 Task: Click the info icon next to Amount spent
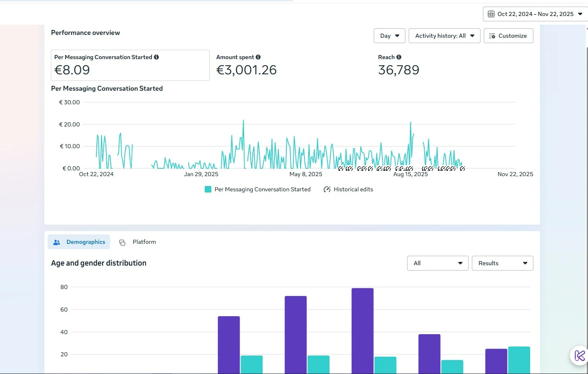pos(258,57)
